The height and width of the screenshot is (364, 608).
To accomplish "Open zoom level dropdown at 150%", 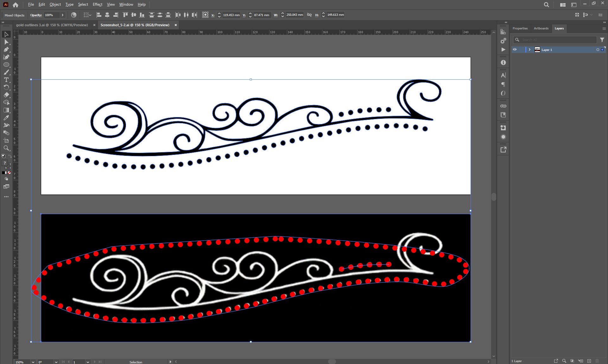I will click(33, 362).
